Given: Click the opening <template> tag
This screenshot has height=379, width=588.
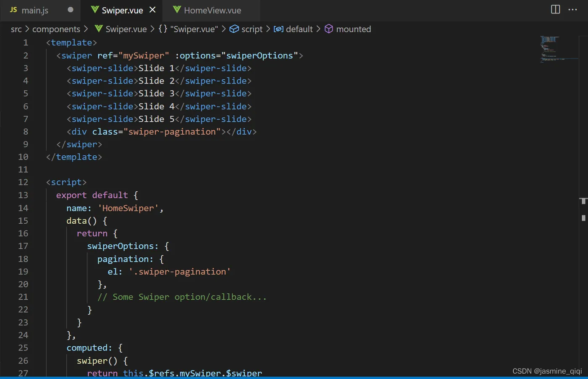Looking at the screenshot, I should 71,43.
